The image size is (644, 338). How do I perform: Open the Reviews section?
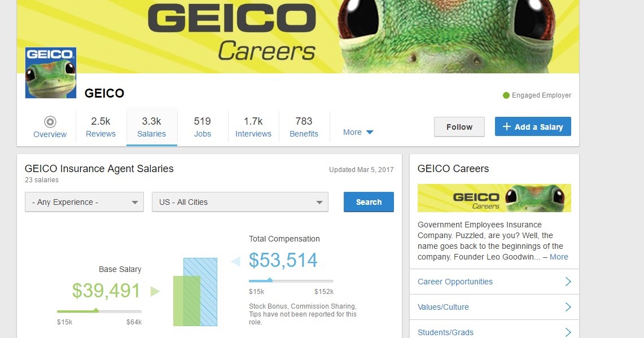(100, 126)
